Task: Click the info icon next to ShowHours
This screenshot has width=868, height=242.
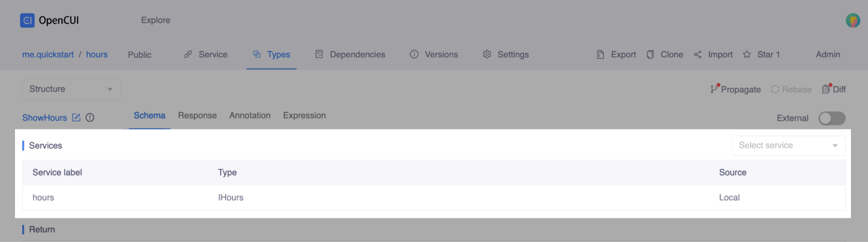Action: [90, 118]
